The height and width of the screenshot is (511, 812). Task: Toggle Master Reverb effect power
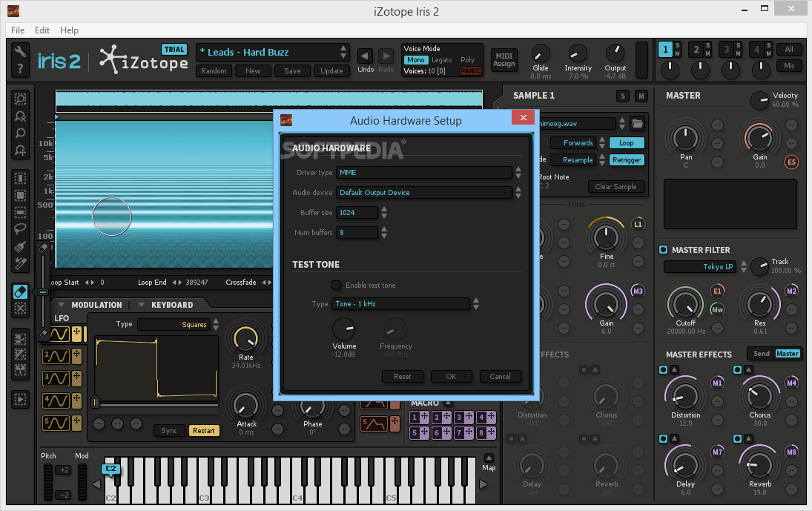[x=737, y=438]
